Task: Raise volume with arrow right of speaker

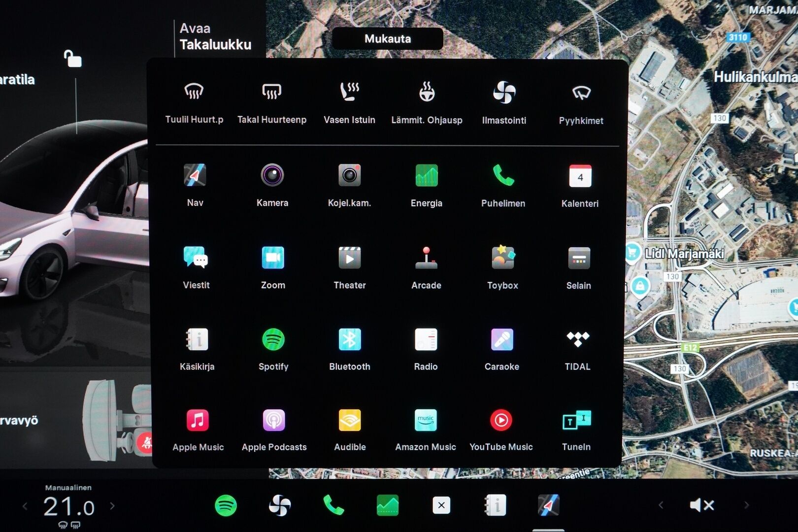Action: click(x=746, y=505)
